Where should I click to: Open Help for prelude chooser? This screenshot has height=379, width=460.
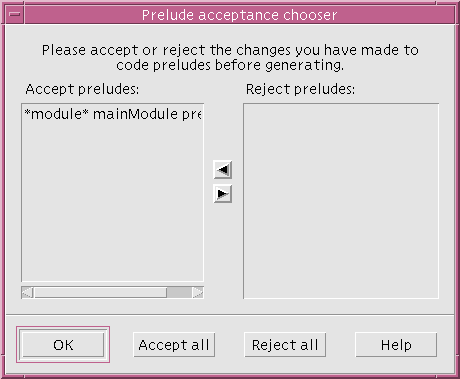396,345
